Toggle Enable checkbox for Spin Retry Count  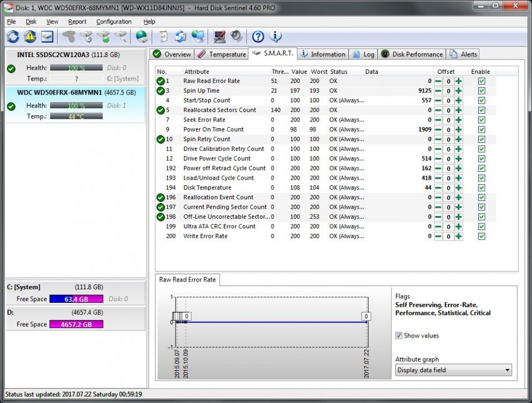click(x=482, y=139)
